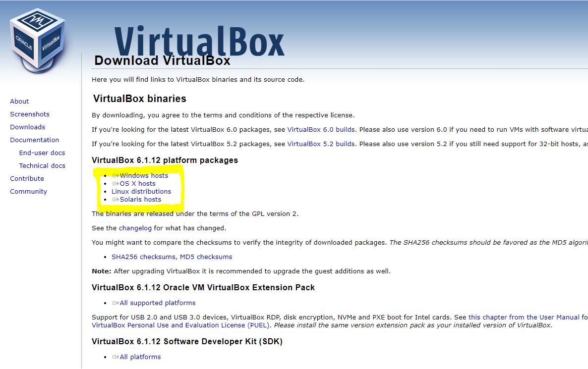This screenshot has width=588, height=369.
Task: Click the large VirtualBox banner title
Action: [199, 41]
